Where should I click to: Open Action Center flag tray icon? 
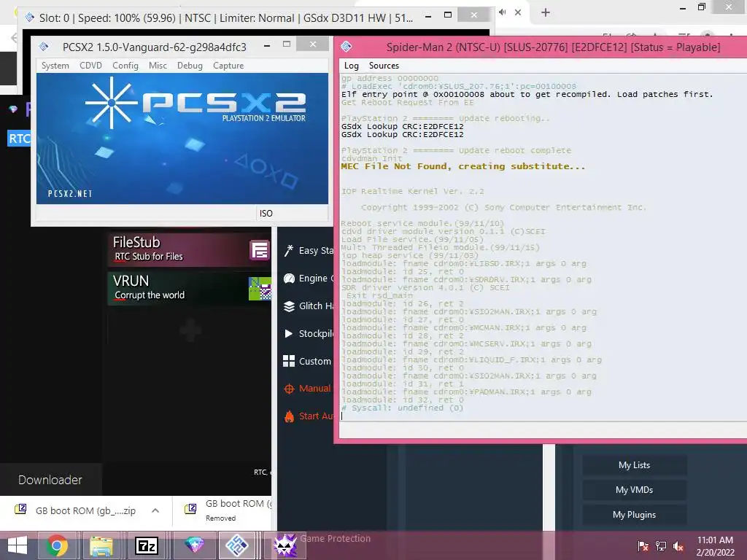click(643, 545)
